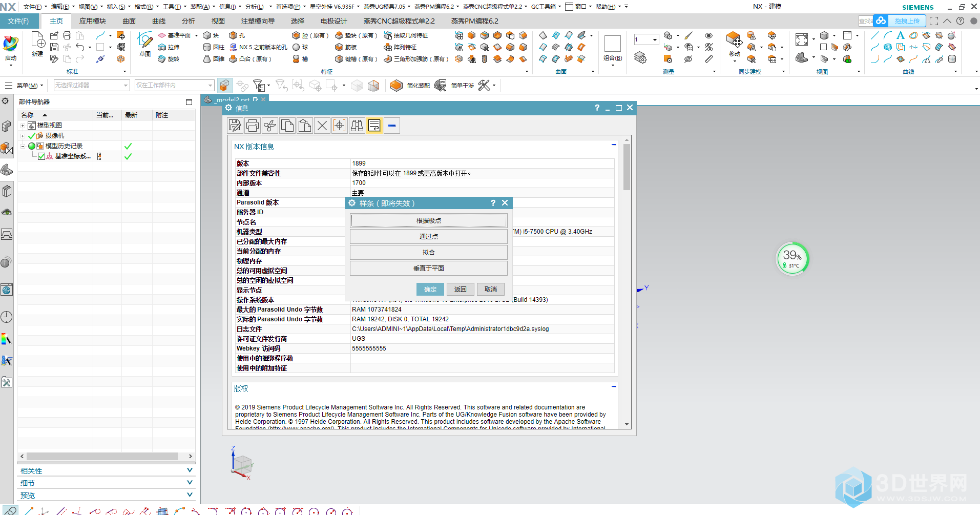Click the 垂直于平面 button in spline dialog
Screen dimensions: 980x515
(x=429, y=268)
